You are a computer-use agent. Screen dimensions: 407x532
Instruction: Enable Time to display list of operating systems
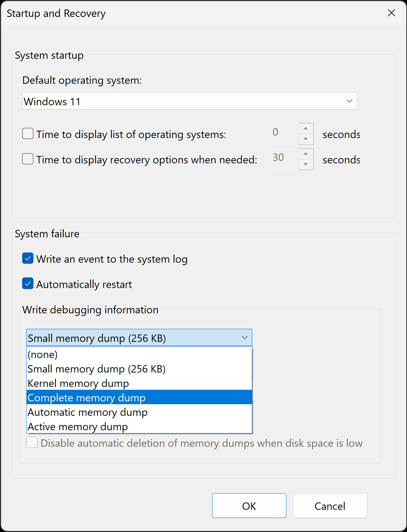click(27, 133)
